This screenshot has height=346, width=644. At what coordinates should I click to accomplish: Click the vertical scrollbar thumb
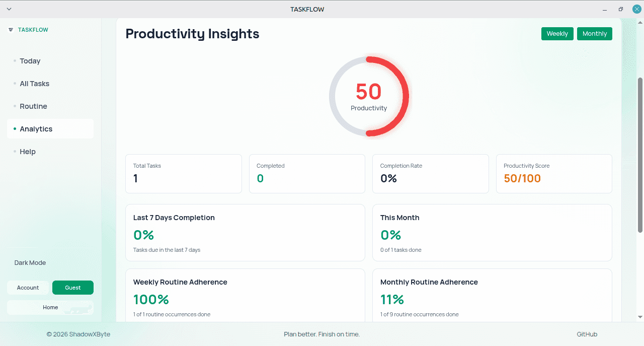coord(640,155)
